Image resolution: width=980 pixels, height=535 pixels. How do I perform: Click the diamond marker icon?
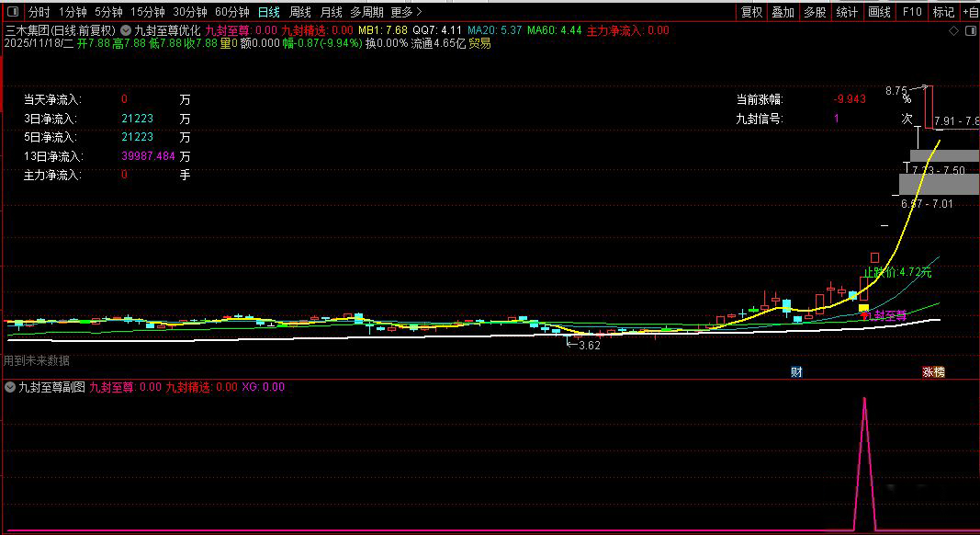pyautogui.click(x=953, y=30)
